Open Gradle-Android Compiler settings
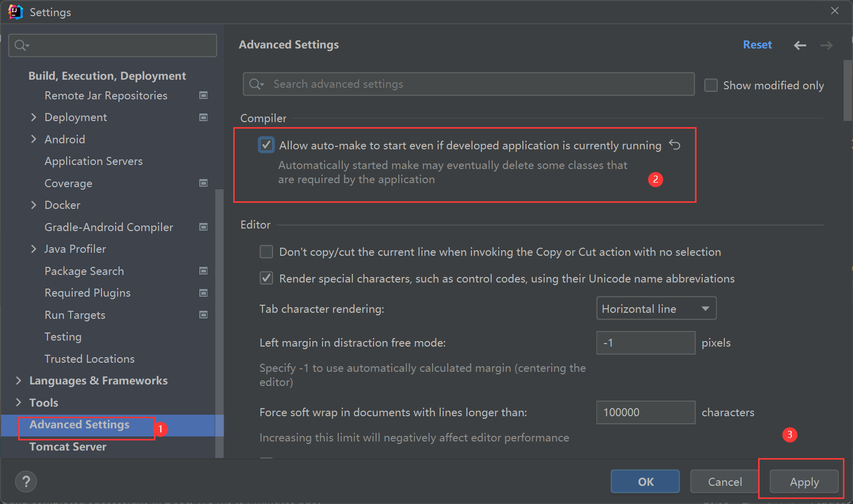The height and width of the screenshot is (504, 853). coord(109,227)
